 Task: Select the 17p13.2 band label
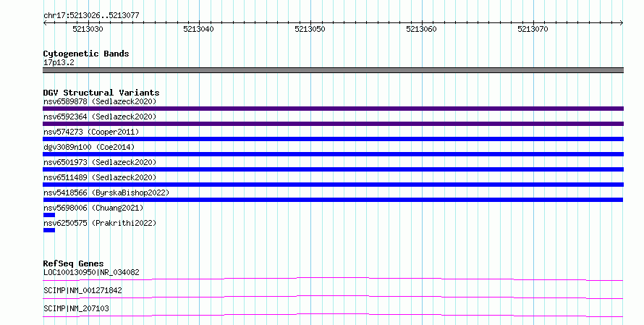point(59,62)
